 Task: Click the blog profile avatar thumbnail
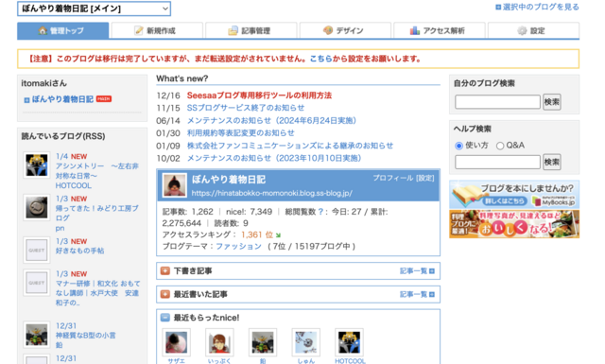tap(175, 185)
